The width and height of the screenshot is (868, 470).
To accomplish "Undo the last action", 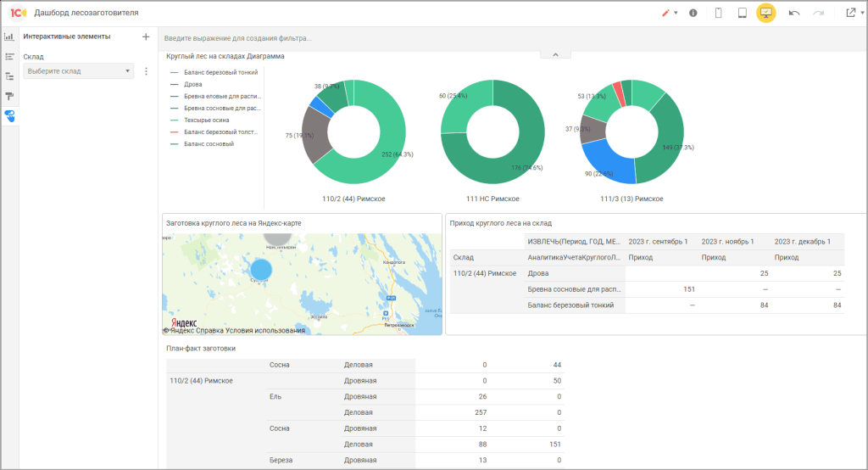I will tap(794, 13).
